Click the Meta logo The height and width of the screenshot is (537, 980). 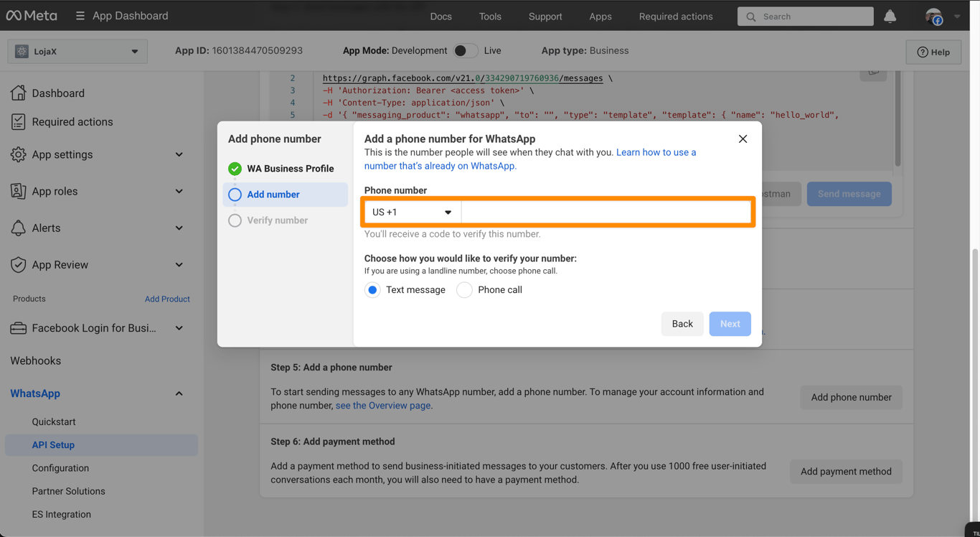32,16
